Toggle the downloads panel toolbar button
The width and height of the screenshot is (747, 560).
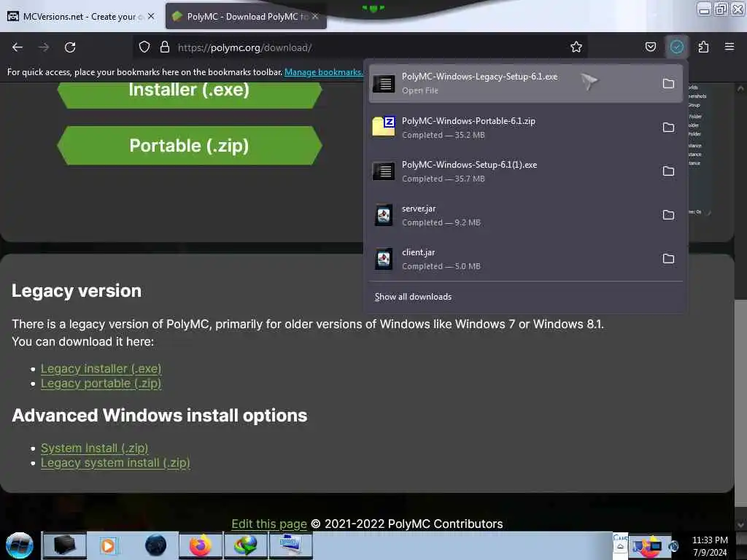tap(676, 47)
